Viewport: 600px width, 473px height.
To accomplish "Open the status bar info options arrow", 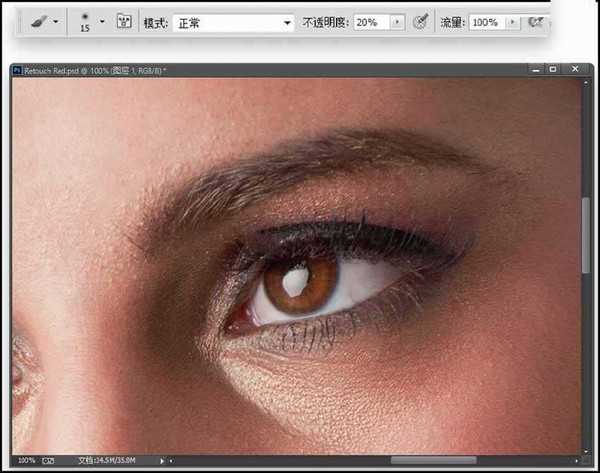I will (x=162, y=461).
